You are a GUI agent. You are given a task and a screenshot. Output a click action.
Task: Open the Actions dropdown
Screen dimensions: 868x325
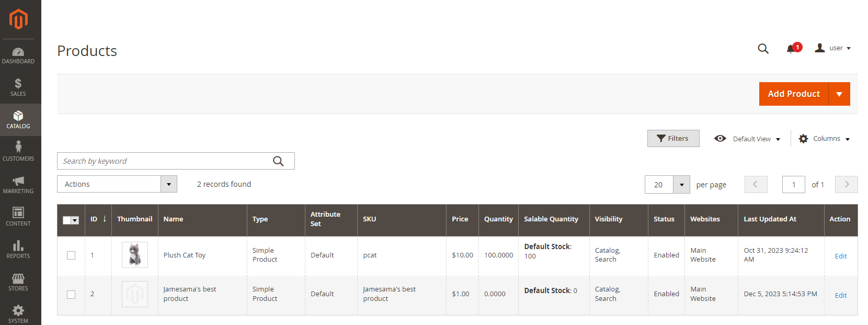click(x=117, y=184)
